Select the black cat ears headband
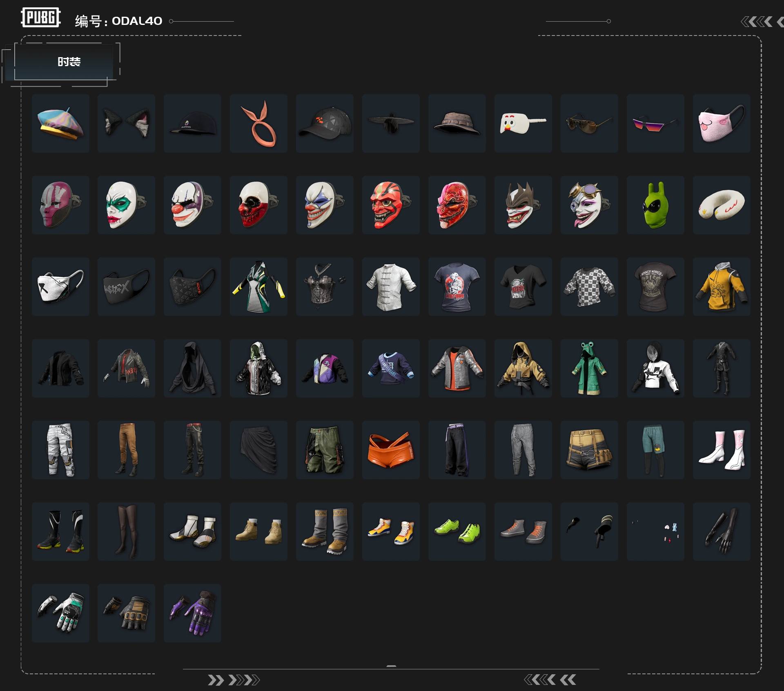The height and width of the screenshot is (691, 784). tap(126, 123)
